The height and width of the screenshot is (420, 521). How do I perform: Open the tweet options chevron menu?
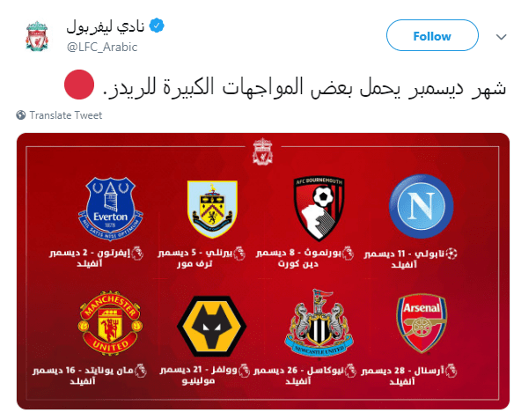coord(501,37)
